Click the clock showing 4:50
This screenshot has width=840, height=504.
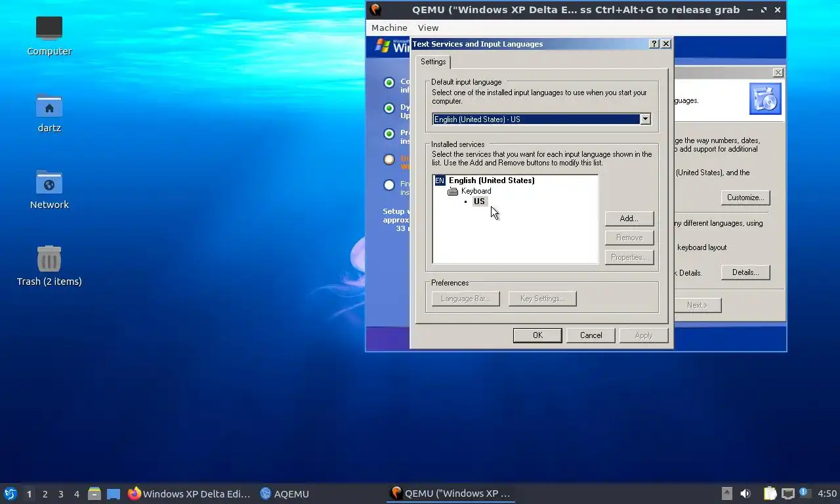[827, 493]
